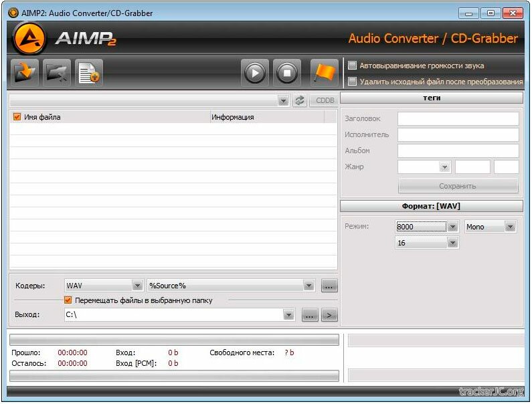Click the last field in Жанр row
The width and height of the screenshot is (532, 404).
coord(506,167)
